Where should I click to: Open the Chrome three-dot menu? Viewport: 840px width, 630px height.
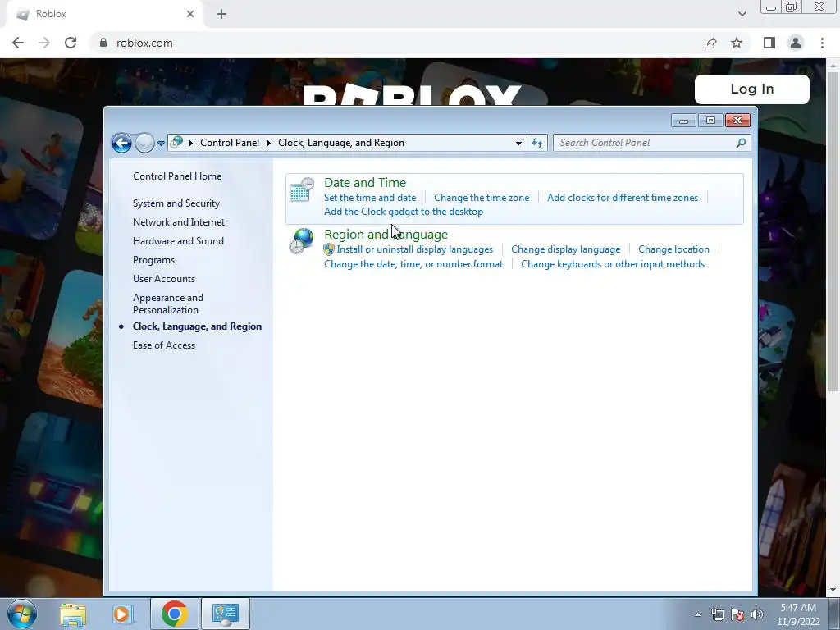(x=822, y=43)
